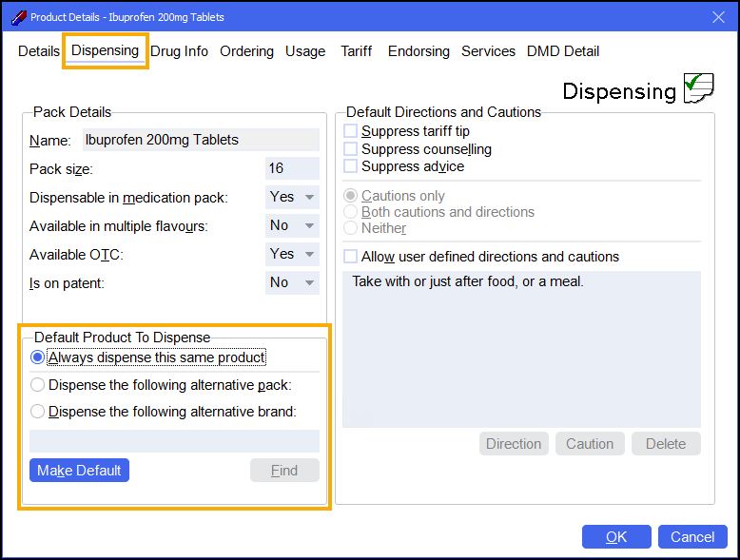
Task: Tick the Suppress counselling checkbox
Action: coord(351,149)
